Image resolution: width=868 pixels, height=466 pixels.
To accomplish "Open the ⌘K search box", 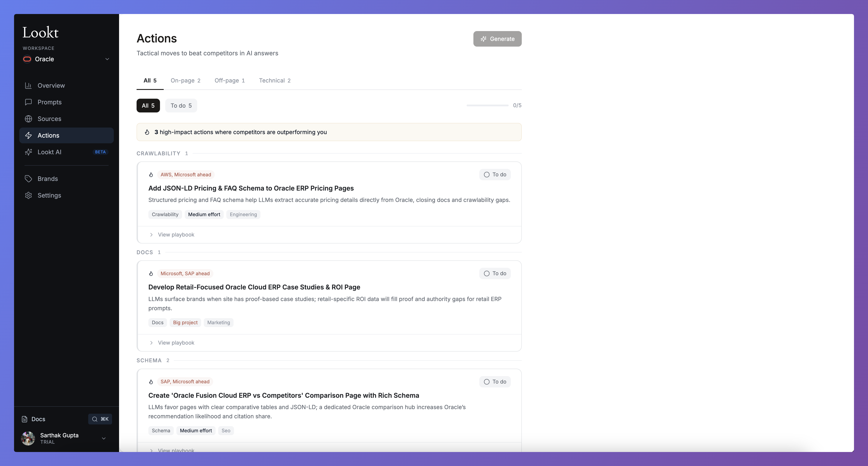I will [x=100, y=419].
